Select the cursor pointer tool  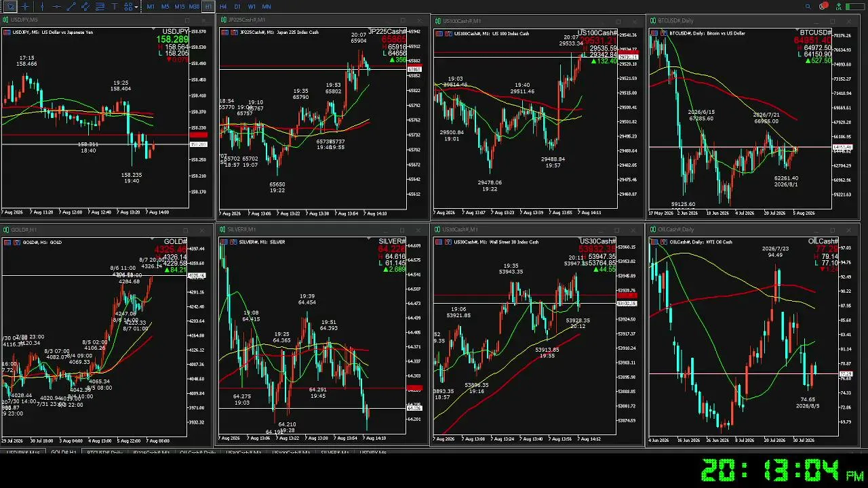11,6
